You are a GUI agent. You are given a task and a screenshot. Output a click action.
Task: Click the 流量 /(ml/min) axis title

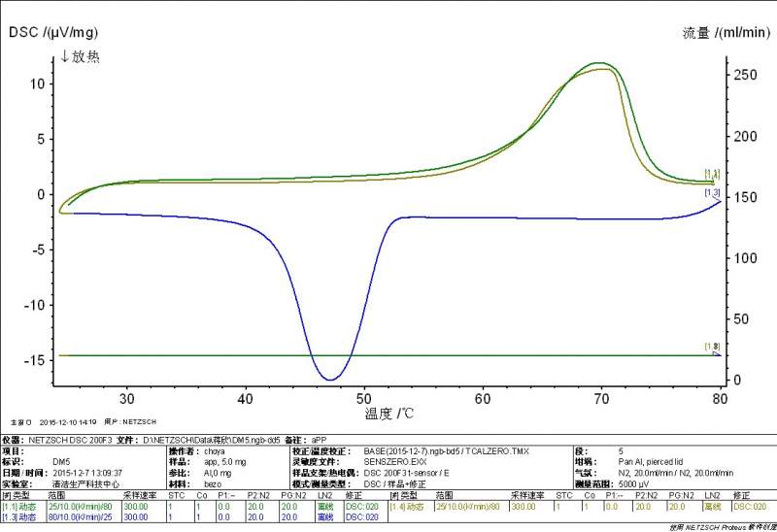726,33
